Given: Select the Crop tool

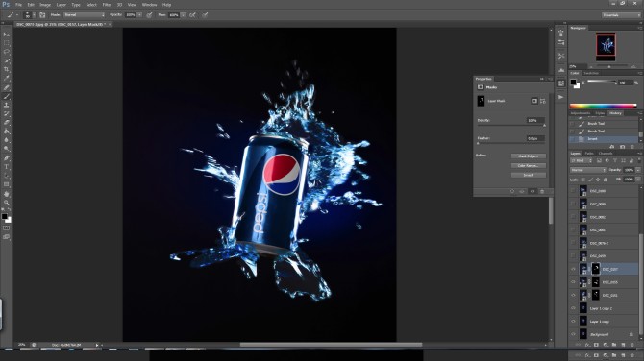Looking at the screenshot, I should (x=6, y=70).
